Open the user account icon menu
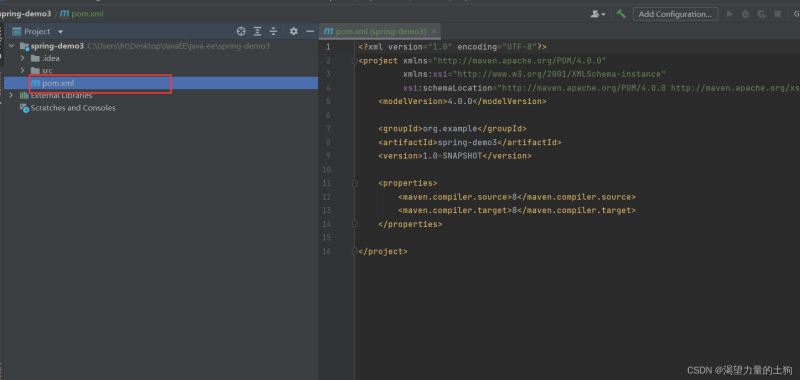The height and width of the screenshot is (380, 800). 597,14
